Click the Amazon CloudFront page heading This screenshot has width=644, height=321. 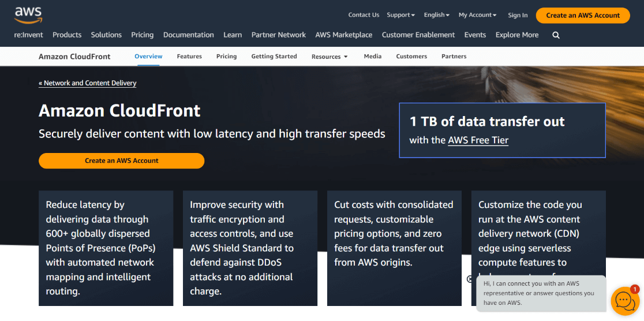pyautogui.click(x=119, y=111)
